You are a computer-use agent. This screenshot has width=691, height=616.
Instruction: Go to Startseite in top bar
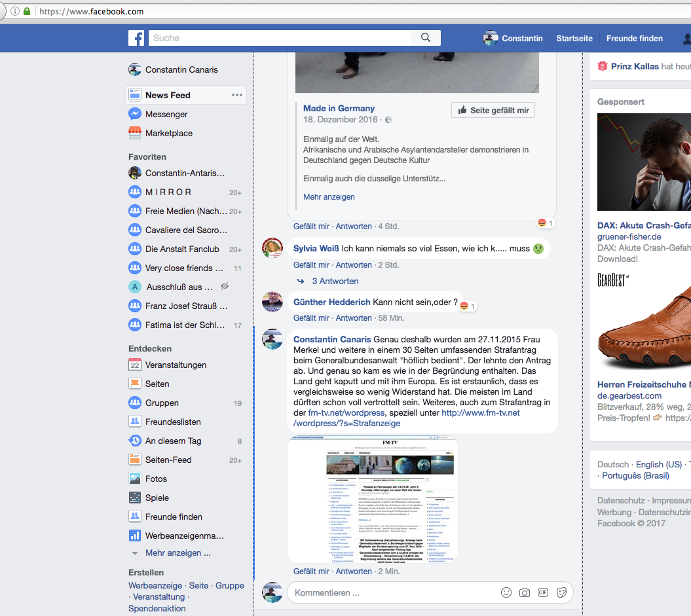click(x=574, y=39)
